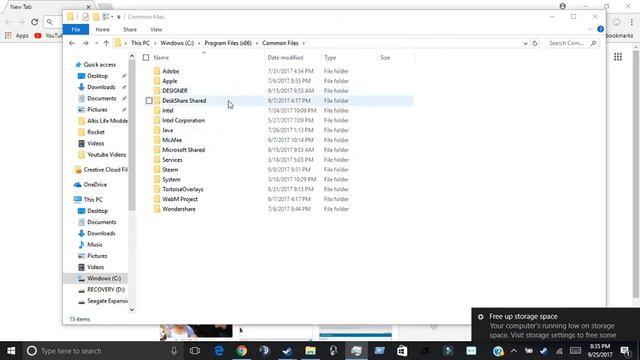Image resolution: width=640 pixels, height=360 pixels.
Task: Select the McAfee folder icon
Action: coord(157,140)
